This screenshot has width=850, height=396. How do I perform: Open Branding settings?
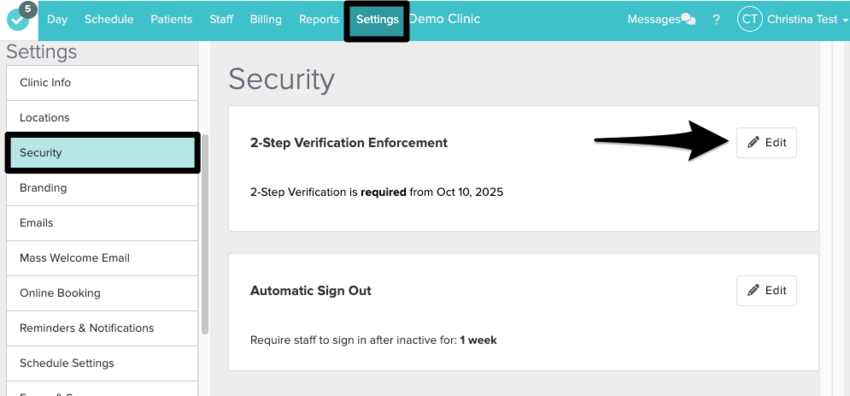click(102, 188)
